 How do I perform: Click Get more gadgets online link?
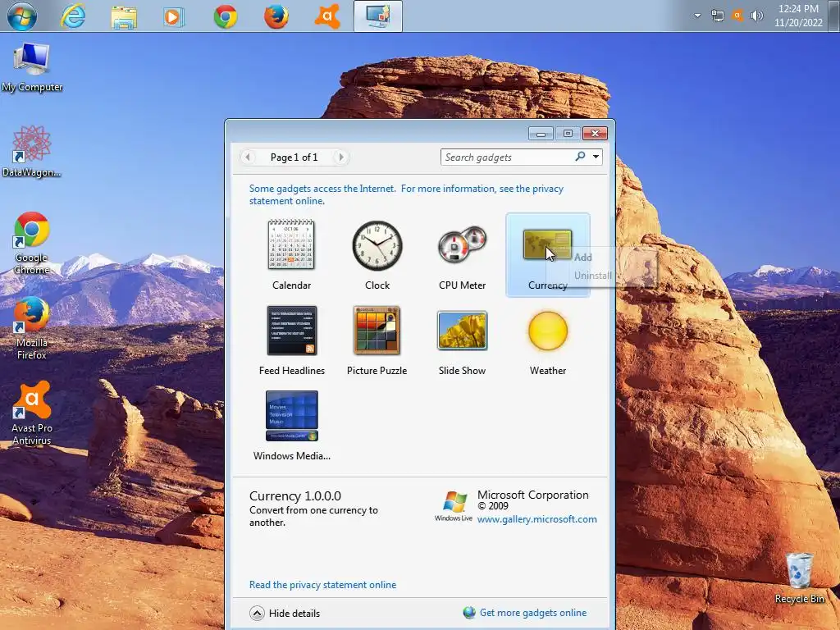tap(525, 612)
